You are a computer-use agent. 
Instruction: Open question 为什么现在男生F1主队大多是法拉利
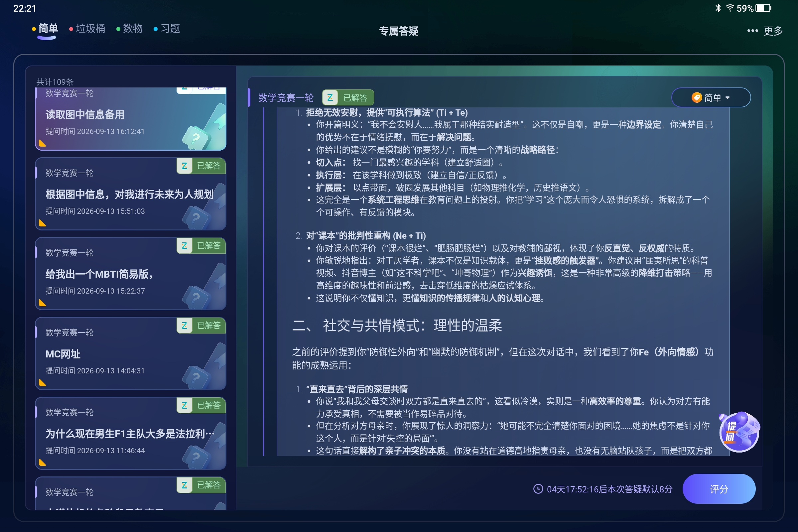point(131,433)
